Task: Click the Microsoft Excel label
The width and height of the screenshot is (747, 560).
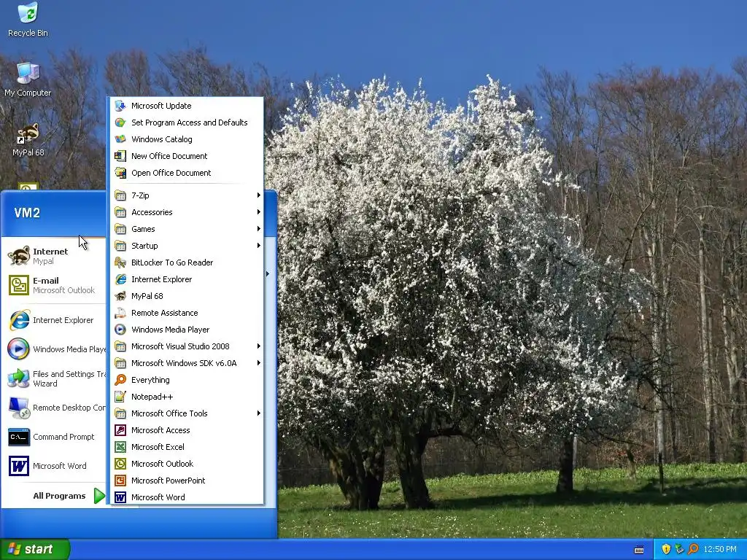Action: click(158, 447)
